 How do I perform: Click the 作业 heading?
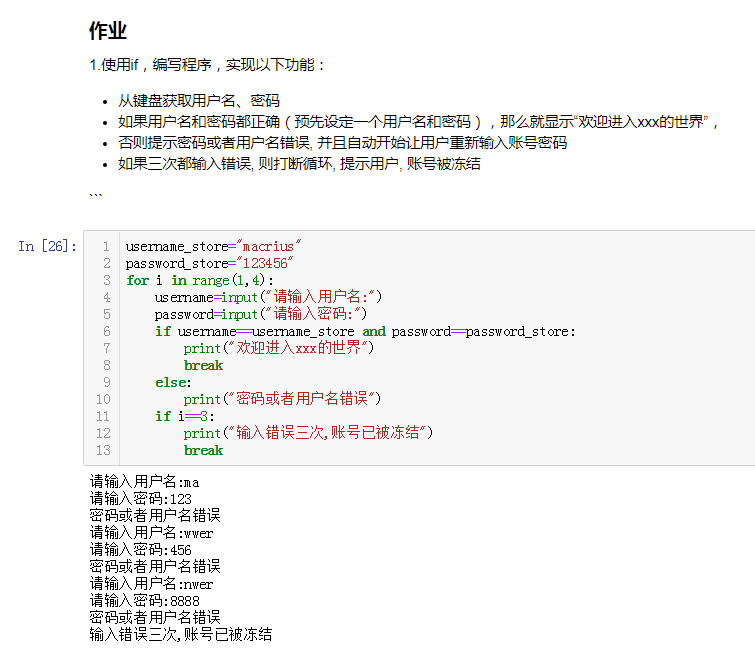107,31
